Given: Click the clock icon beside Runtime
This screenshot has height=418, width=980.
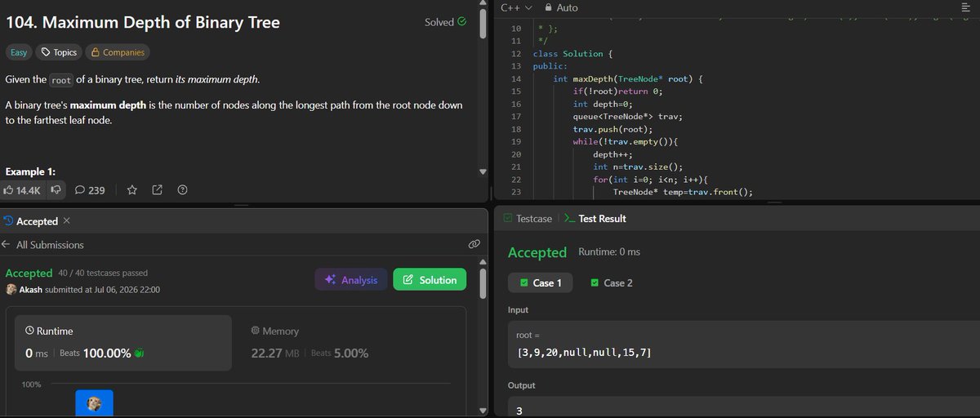Looking at the screenshot, I should click(30, 331).
